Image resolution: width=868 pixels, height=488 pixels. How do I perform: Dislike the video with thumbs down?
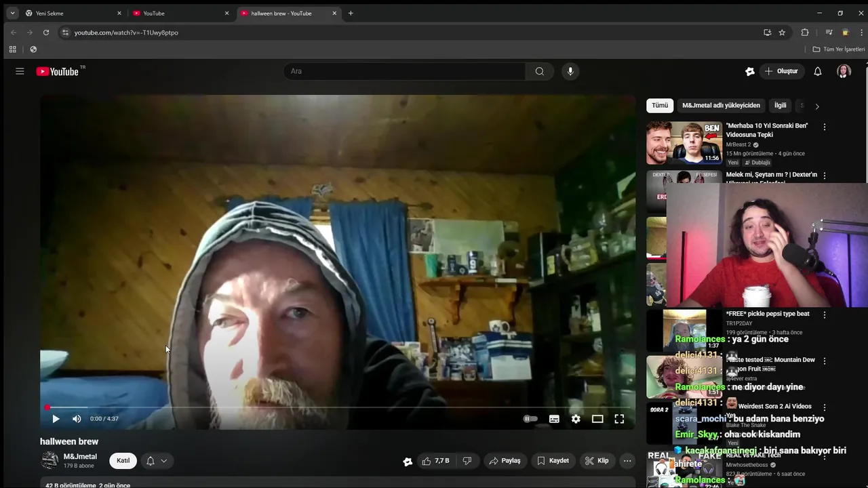click(x=467, y=461)
